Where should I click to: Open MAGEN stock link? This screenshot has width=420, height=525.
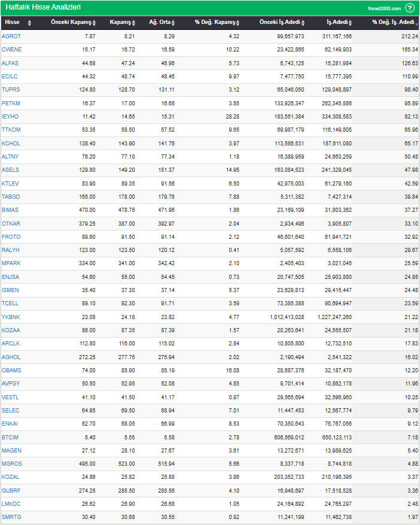[x=11, y=451]
